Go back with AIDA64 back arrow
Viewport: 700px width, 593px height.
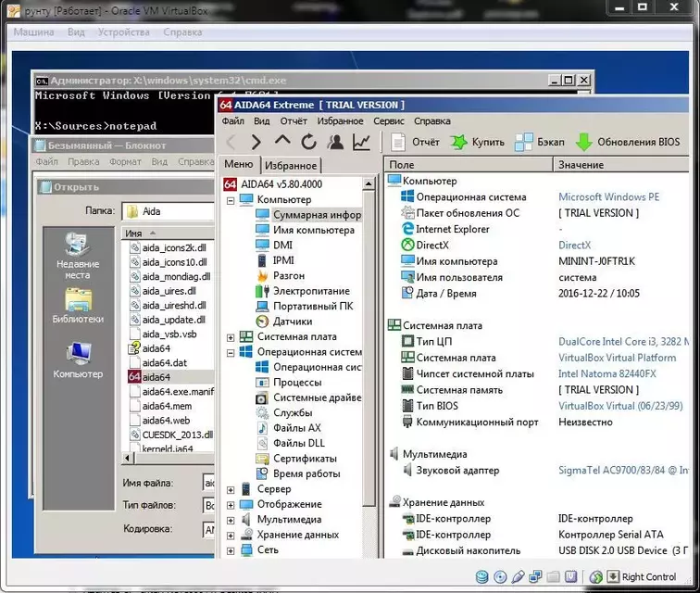click(231, 142)
